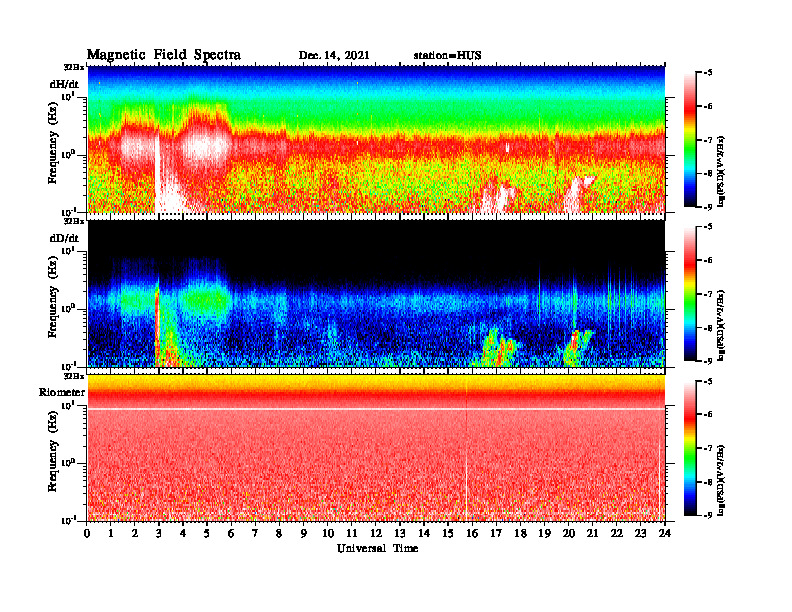Click hour tick label '18' on time axis
792x612 pixels.
520,534
